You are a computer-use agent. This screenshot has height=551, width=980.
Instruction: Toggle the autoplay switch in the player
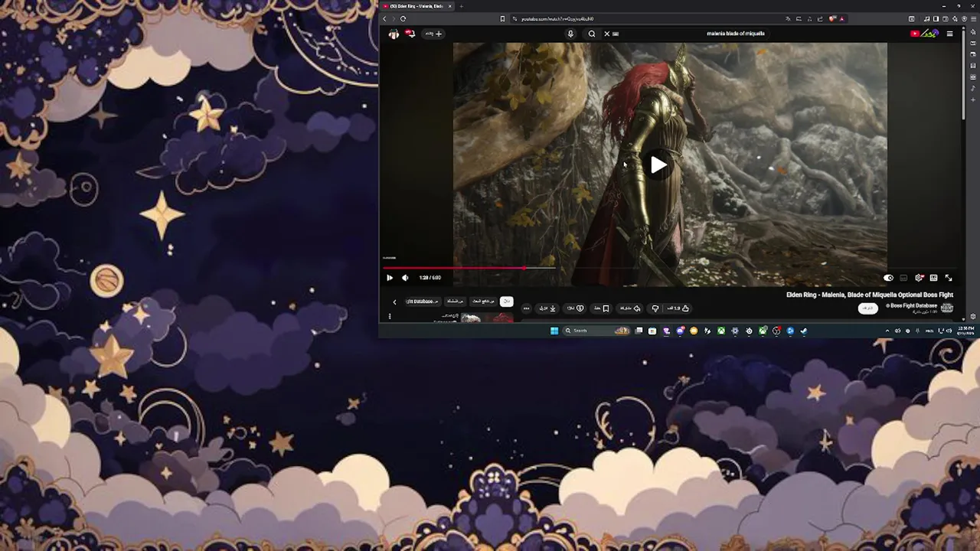[888, 278]
